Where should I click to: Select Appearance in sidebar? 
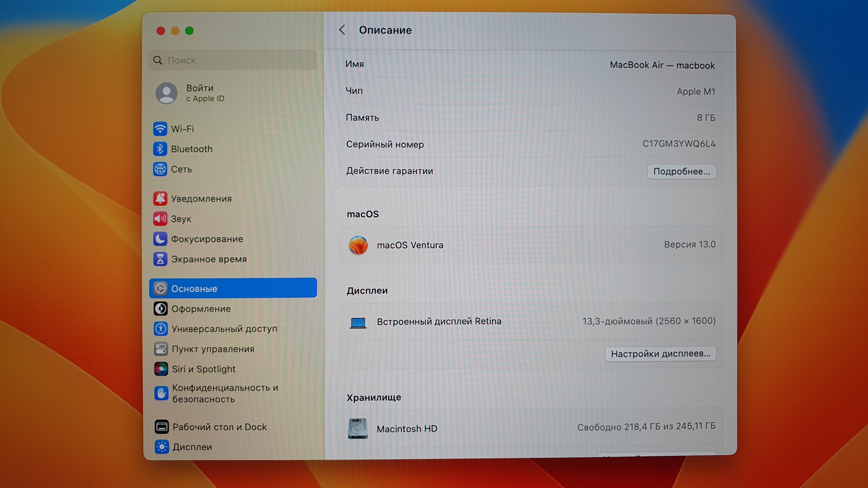(x=201, y=309)
